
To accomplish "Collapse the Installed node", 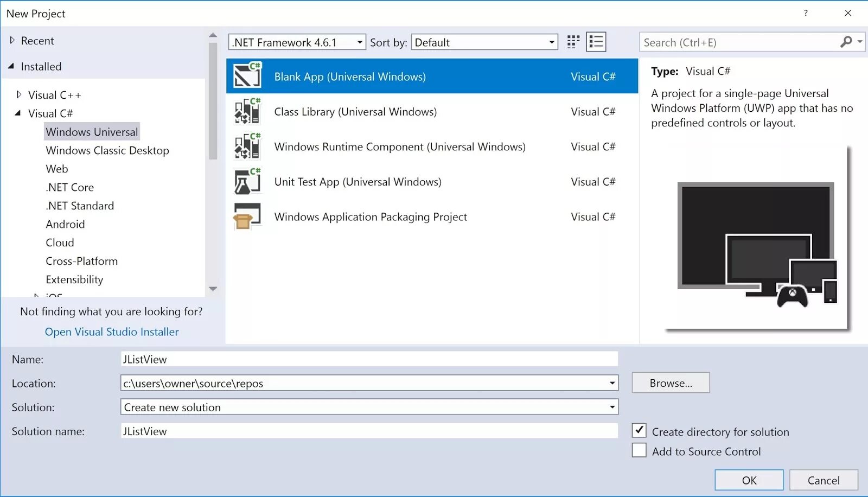I will [11, 66].
